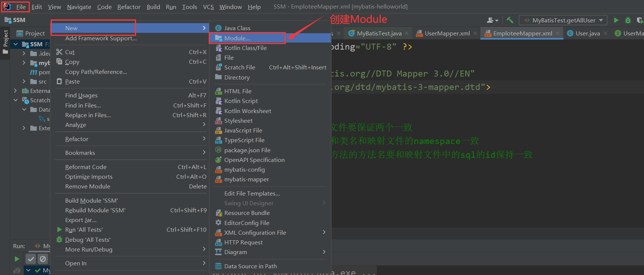The width and height of the screenshot is (644, 275).
Task: Open the Project tool window sidebar button
Action: coord(5,41)
